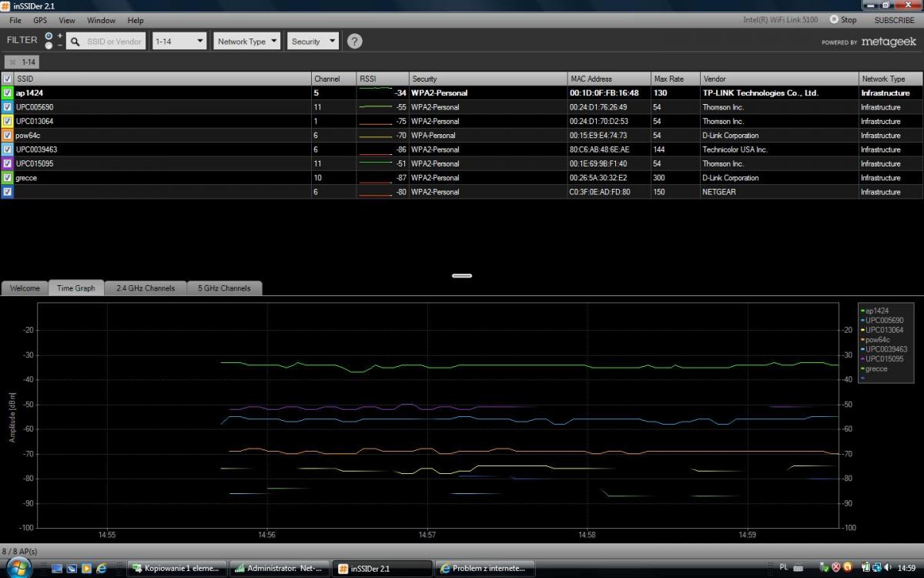Viewport: 924px width, 578px height.
Task: Open the Windows Start orb
Action: click(x=18, y=568)
